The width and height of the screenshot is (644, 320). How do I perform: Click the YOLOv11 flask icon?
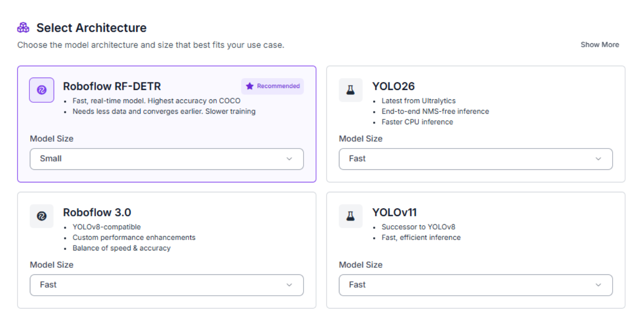coord(351,216)
